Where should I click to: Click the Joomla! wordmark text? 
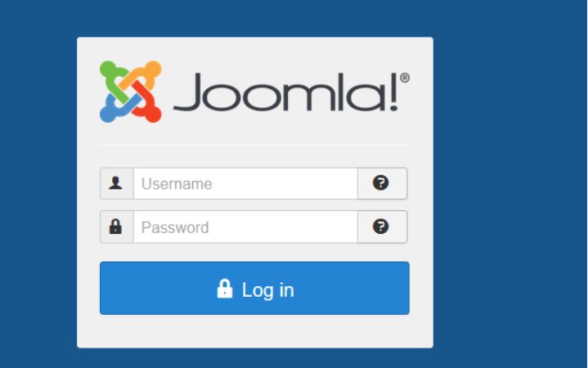pyautogui.click(x=285, y=92)
